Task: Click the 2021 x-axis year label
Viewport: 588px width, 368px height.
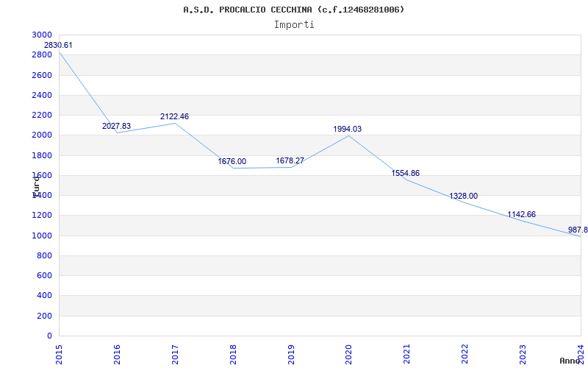Action: pos(407,355)
